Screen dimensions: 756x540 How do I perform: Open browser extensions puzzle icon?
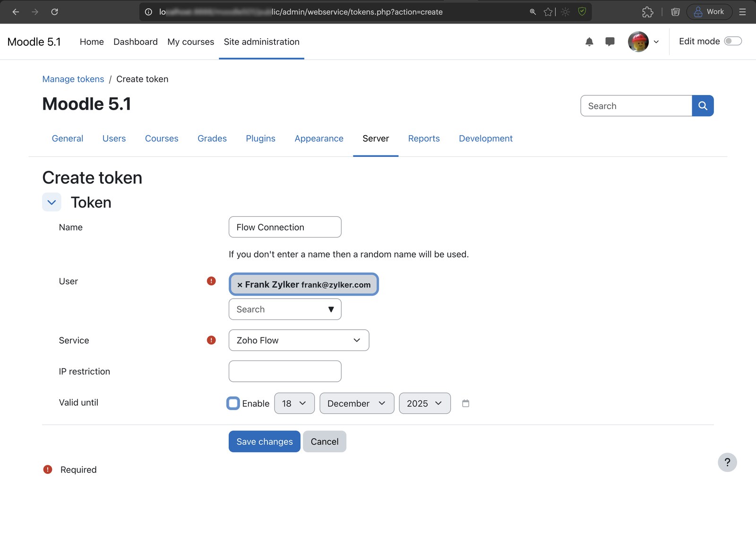[648, 12]
